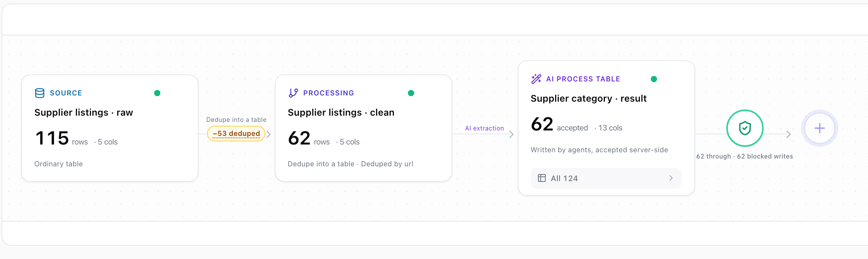
Task: Click the AI Process Table magic wand icon
Action: tap(536, 79)
